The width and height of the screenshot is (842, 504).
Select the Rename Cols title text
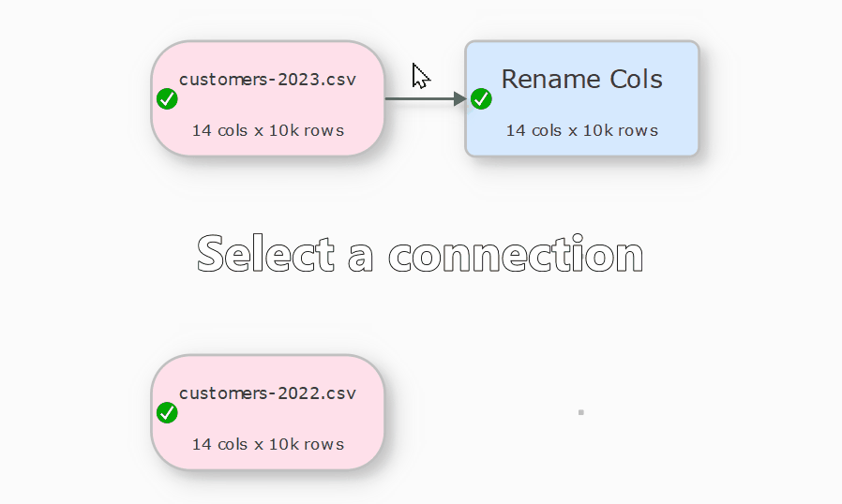tap(581, 80)
